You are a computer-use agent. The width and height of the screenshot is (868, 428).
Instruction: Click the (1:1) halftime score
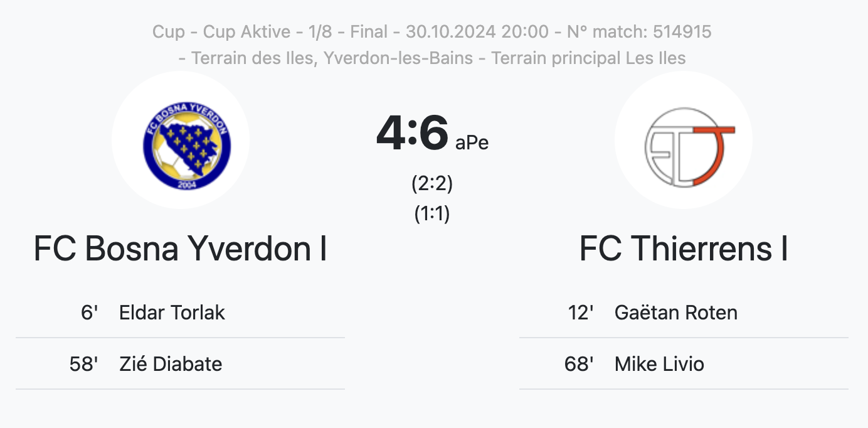point(432,214)
